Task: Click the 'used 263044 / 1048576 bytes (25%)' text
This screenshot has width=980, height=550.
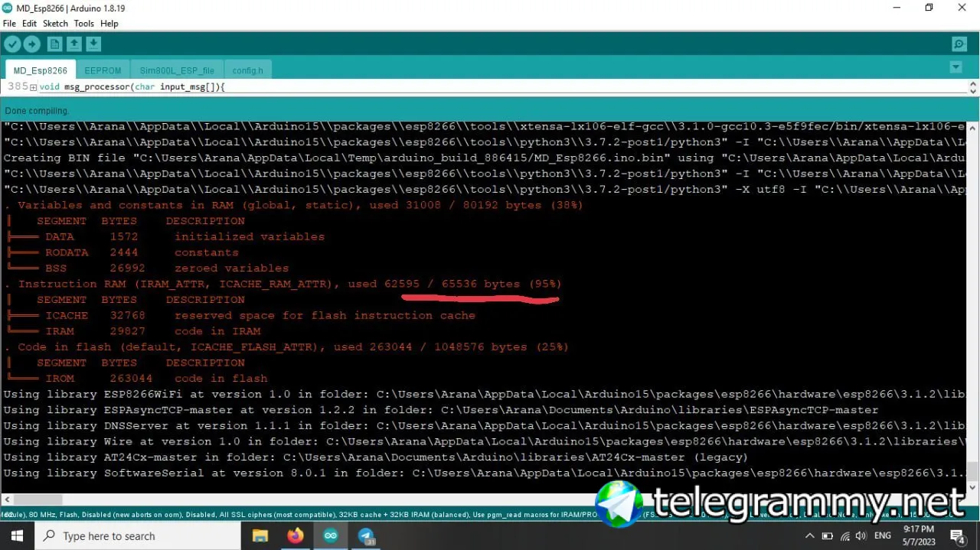Action: tap(451, 347)
